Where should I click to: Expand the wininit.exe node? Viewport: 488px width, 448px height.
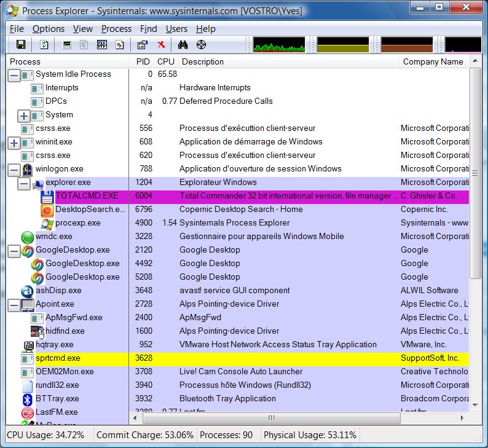coord(14,143)
